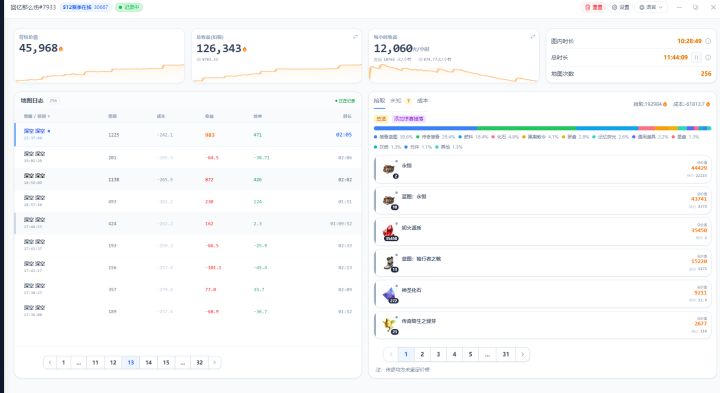
Task: Toggle the green legend item
Action: (436, 137)
